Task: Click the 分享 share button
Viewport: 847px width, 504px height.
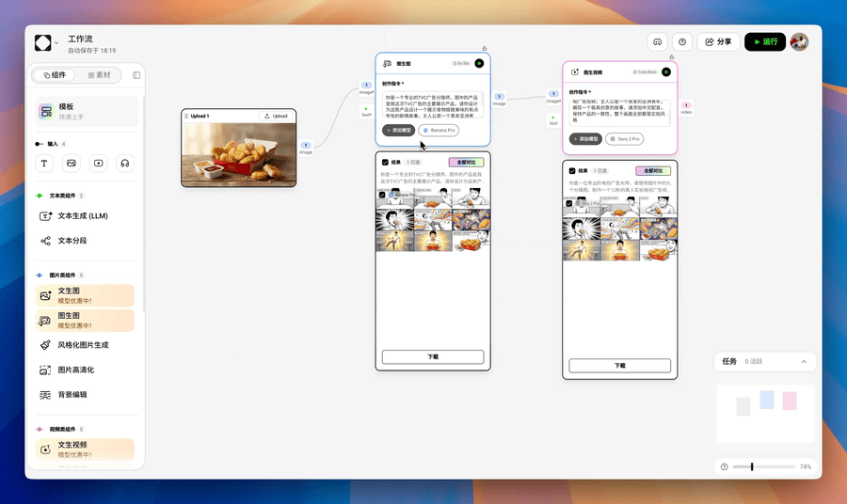Action: (718, 41)
